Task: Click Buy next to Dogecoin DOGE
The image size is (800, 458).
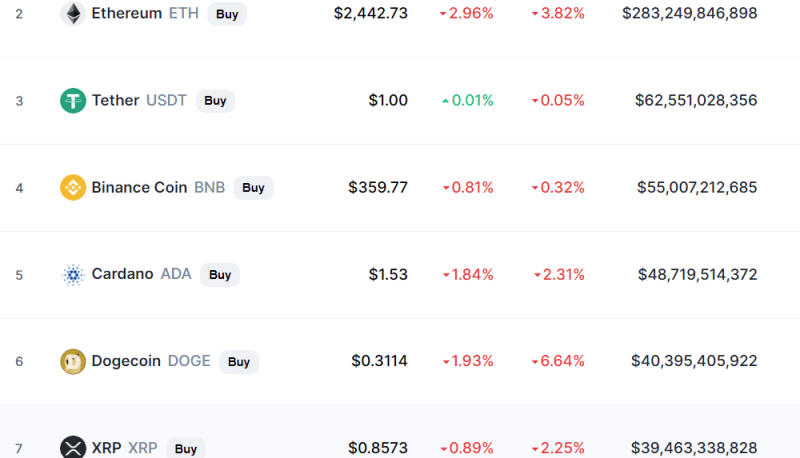Action: (239, 362)
